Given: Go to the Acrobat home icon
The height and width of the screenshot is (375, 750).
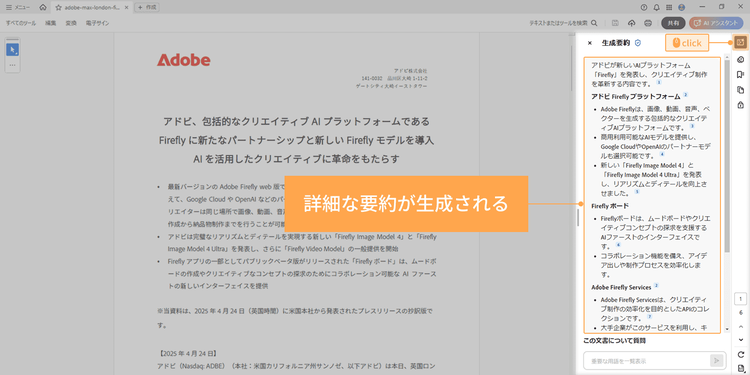Looking at the screenshot, I should pyautogui.click(x=43, y=8).
